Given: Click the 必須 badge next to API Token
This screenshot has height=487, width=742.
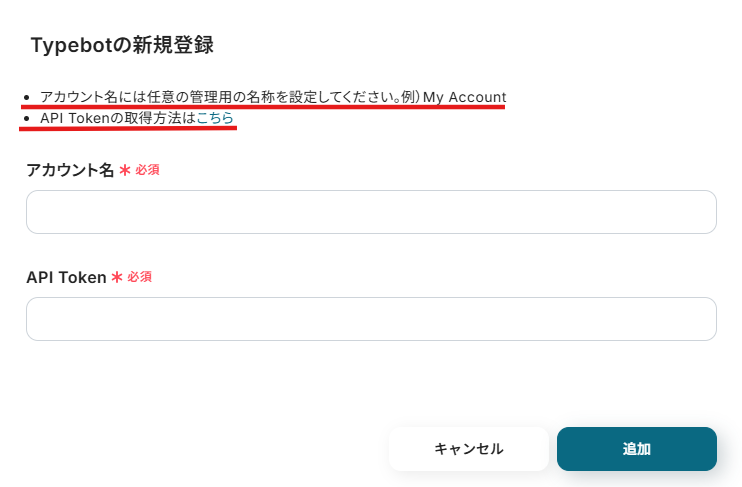Looking at the screenshot, I should point(139,277).
